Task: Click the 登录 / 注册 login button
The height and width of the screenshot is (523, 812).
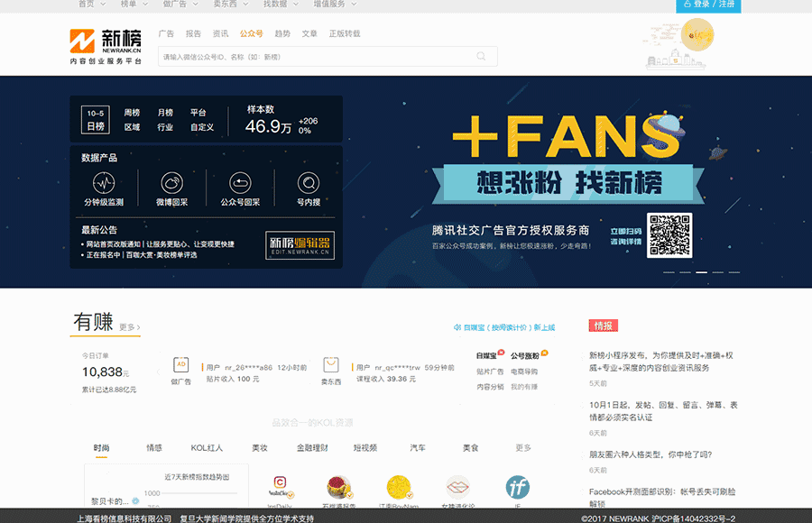Action: tap(708, 5)
